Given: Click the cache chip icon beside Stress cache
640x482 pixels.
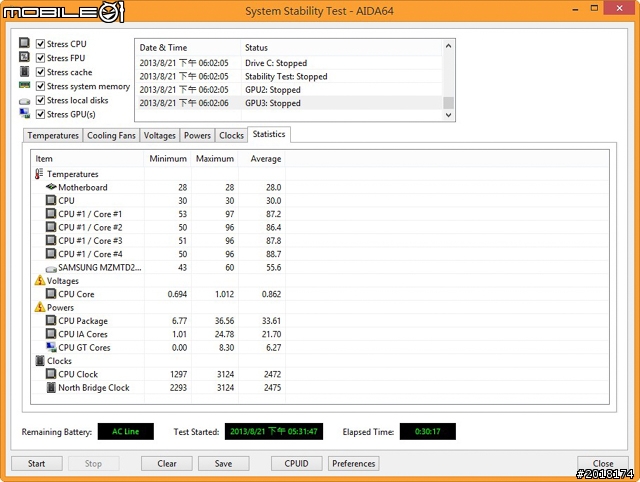Looking at the screenshot, I should pos(24,71).
